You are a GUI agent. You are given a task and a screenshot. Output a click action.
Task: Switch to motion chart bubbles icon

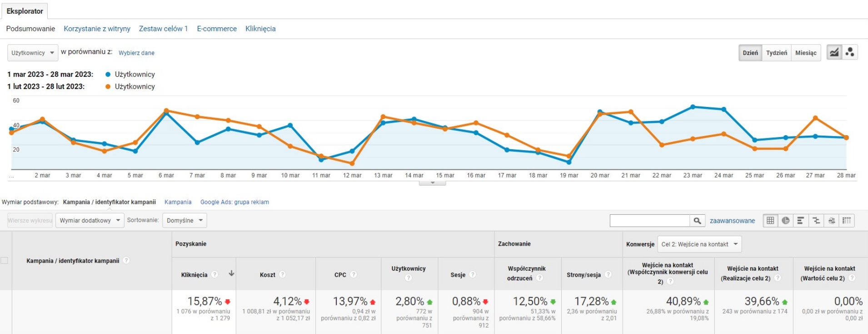tap(850, 52)
